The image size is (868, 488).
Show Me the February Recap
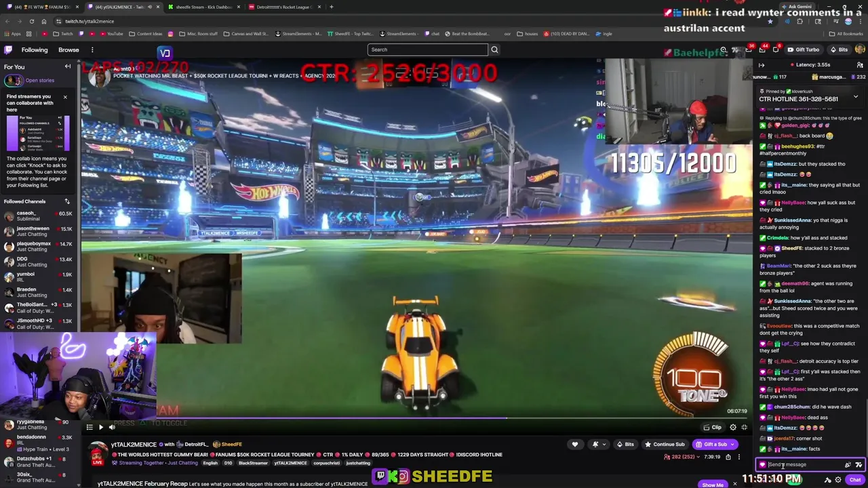(x=712, y=485)
